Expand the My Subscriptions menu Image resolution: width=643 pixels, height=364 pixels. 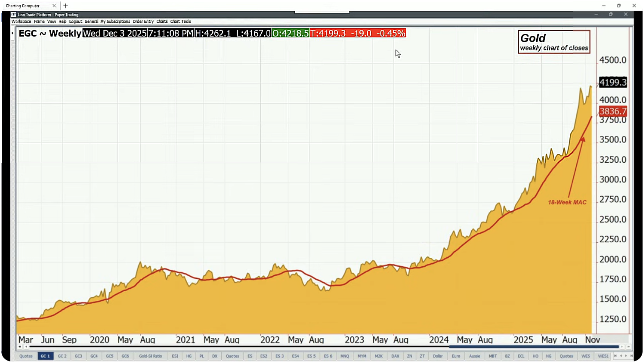pos(115,22)
